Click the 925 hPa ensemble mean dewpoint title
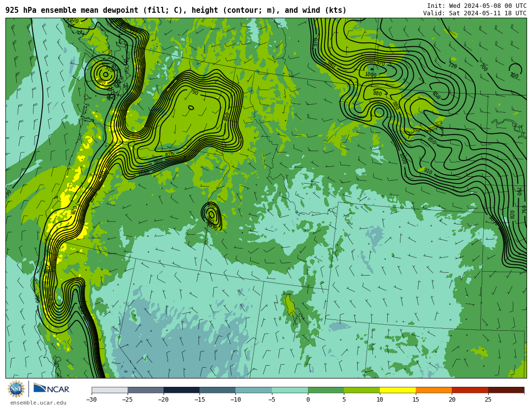The image size is (532, 409). tap(176, 10)
